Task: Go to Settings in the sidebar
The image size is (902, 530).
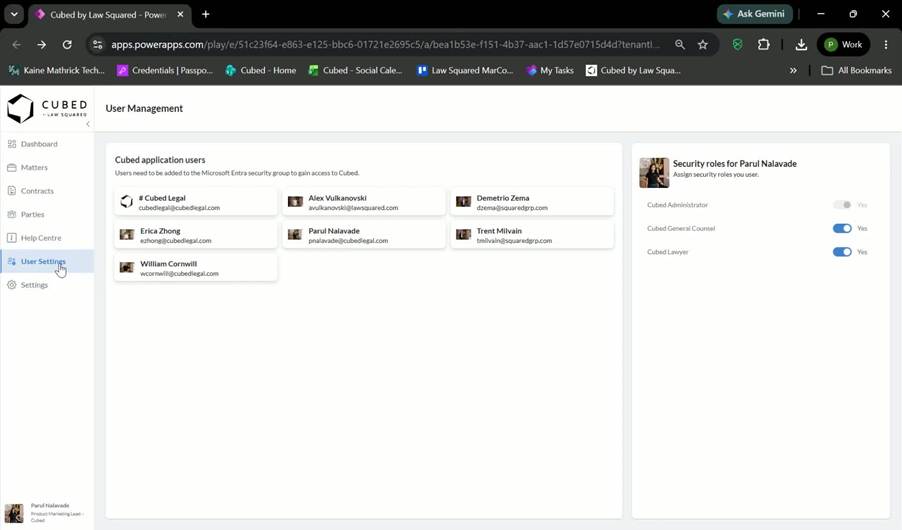Action: (x=47, y=285)
